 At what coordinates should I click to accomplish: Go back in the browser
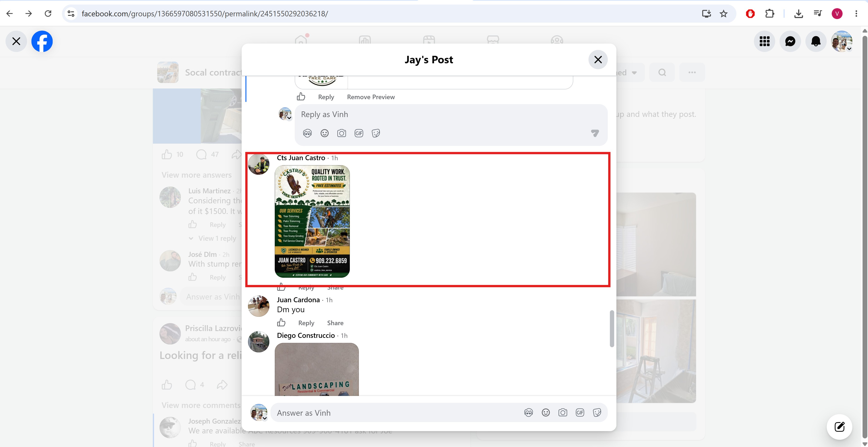(10, 13)
